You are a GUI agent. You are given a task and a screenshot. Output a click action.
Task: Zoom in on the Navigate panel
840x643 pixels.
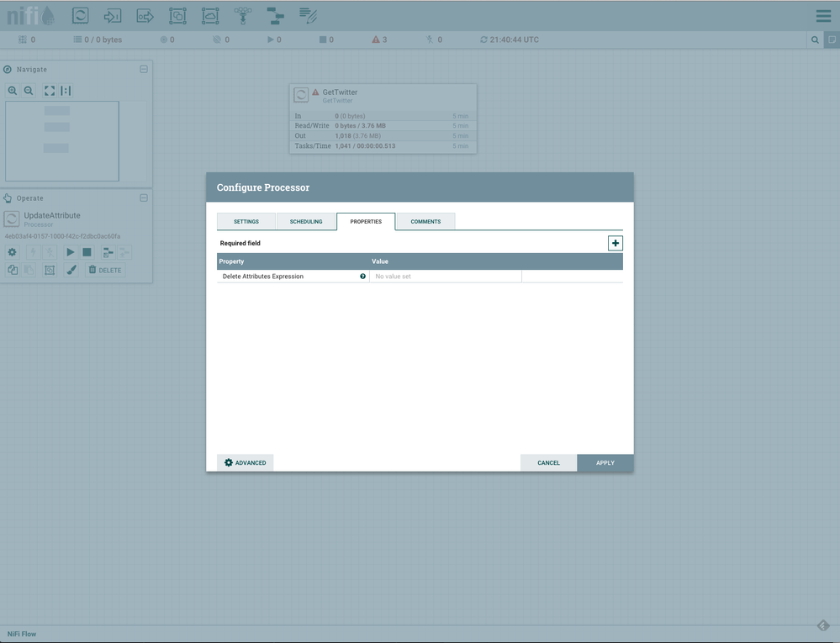pos(13,91)
